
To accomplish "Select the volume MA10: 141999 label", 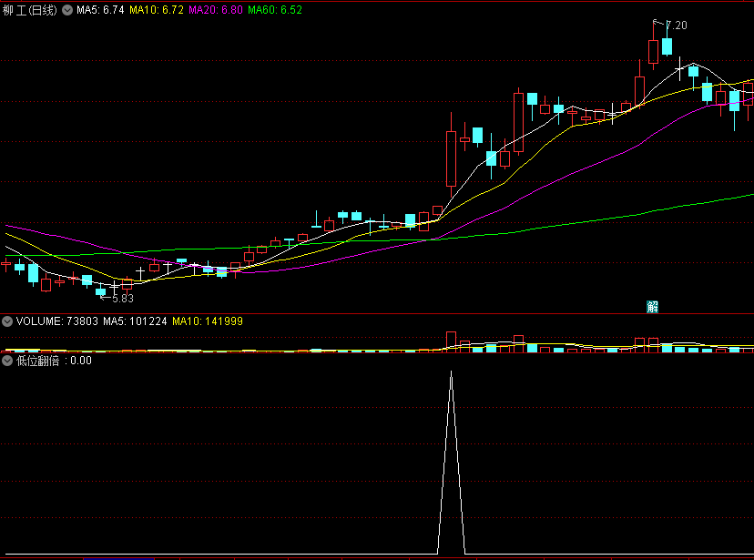I will click(x=208, y=321).
